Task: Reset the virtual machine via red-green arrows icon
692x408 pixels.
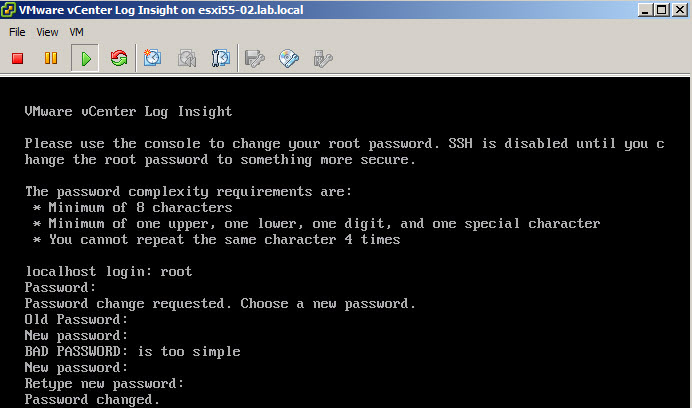Action: [119, 58]
